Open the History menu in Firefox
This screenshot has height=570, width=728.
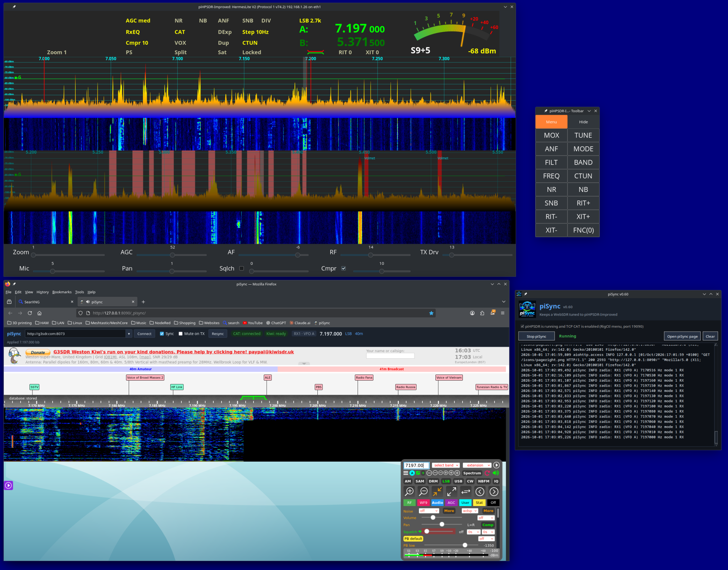pyautogui.click(x=42, y=292)
